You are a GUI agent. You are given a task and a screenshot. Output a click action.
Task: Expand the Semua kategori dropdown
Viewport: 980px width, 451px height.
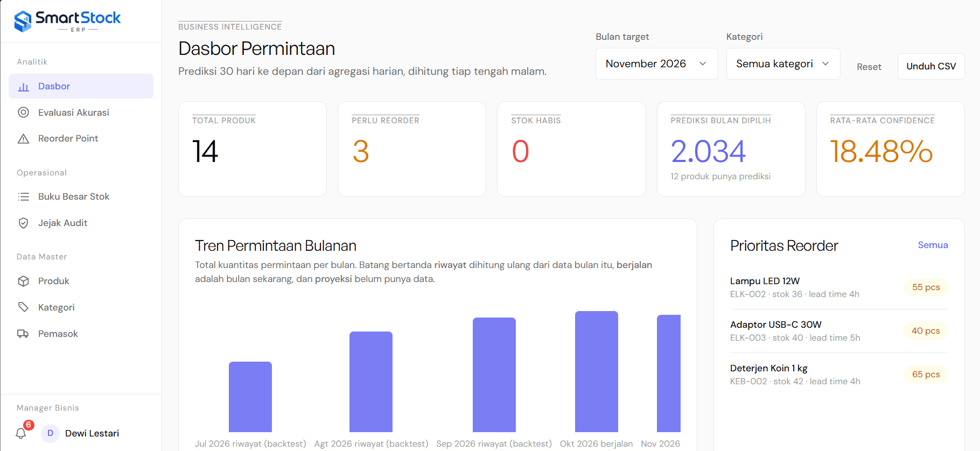coord(783,64)
